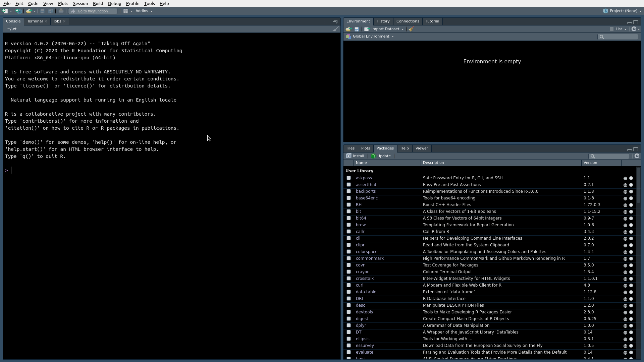The width and height of the screenshot is (644, 362).
Task: Clear the console with the broom icon
Action: pos(335,29)
